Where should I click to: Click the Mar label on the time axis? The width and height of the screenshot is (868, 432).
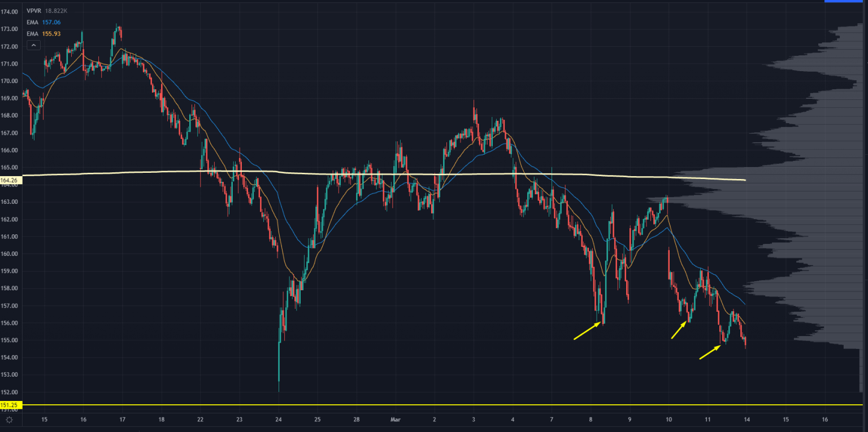396,420
